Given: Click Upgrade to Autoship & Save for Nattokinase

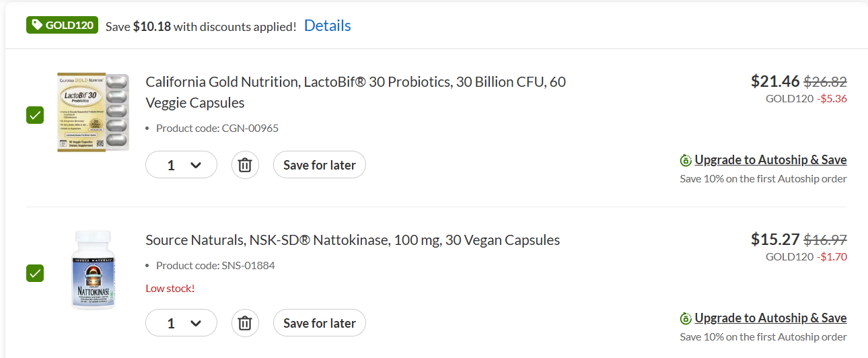Looking at the screenshot, I should coord(770,318).
